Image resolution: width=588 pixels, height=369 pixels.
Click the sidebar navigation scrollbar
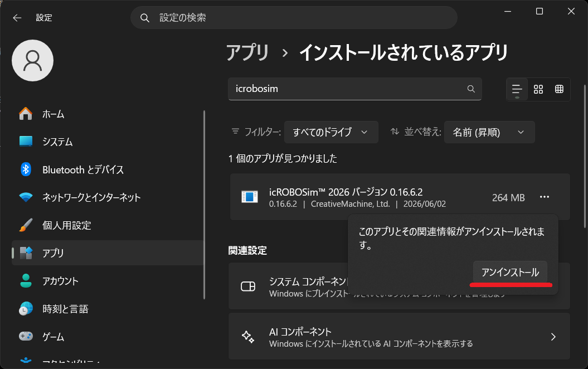(204, 205)
